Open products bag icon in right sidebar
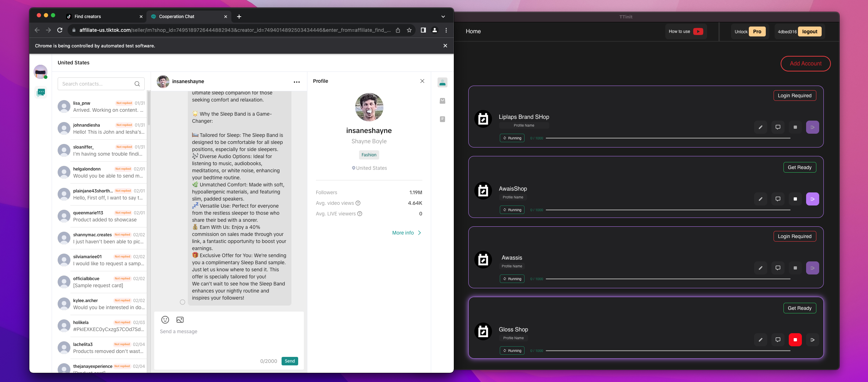Screen dimensions: 868x382 (x=442, y=101)
